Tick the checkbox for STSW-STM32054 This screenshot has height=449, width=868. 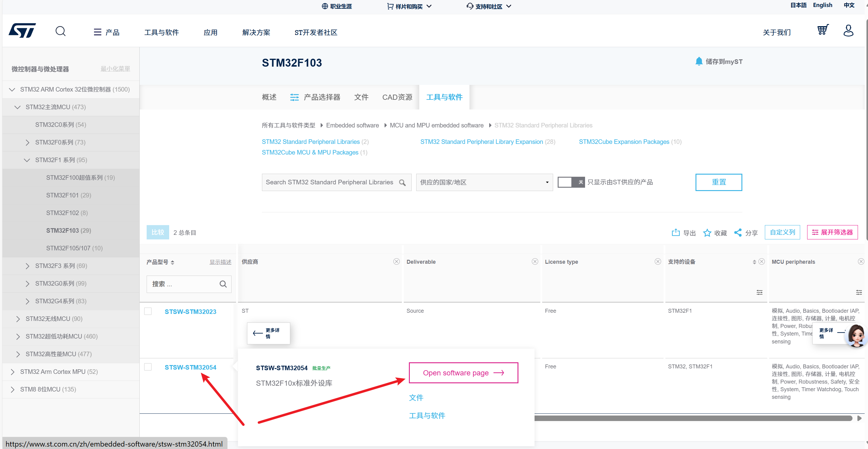148,367
